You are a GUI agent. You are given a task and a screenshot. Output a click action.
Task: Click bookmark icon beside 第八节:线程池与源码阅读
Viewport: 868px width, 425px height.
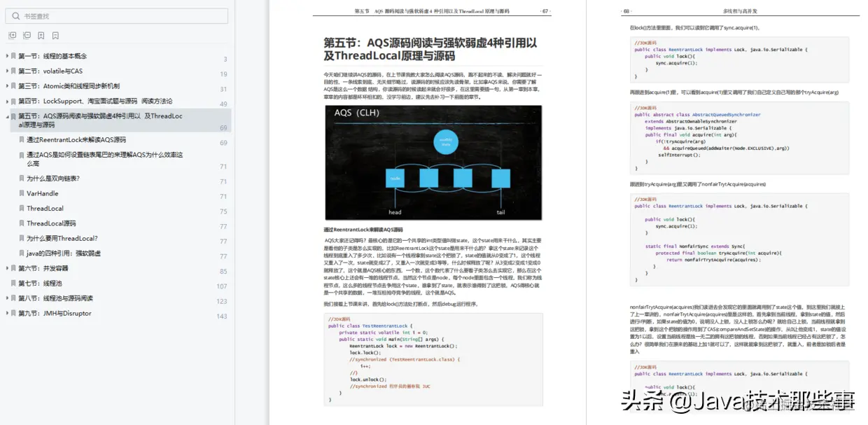[13, 298]
